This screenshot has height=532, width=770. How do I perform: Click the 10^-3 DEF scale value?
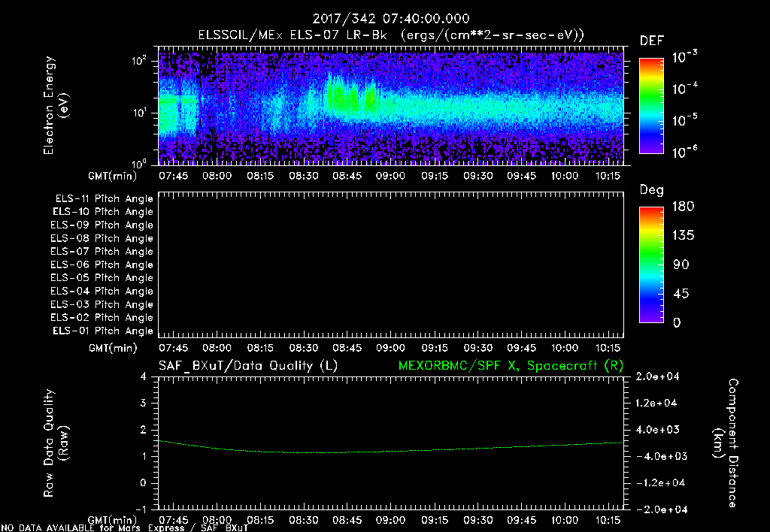[x=684, y=57]
